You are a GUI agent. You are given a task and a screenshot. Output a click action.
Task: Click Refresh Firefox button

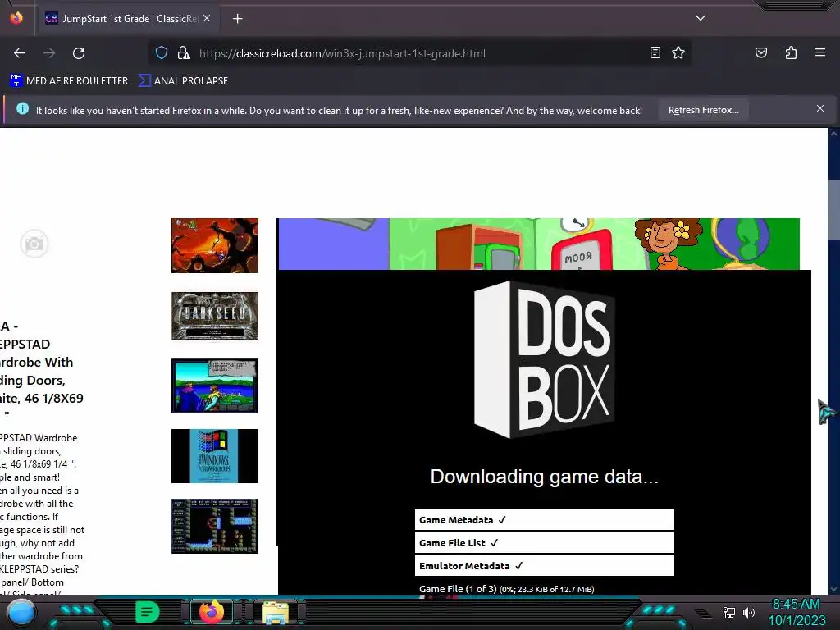(x=703, y=110)
